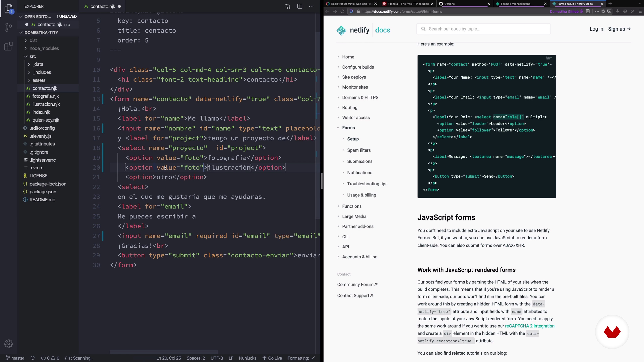This screenshot has width=644, height=362.
Task: Save the page to Pocket
Action: point(609,12)
